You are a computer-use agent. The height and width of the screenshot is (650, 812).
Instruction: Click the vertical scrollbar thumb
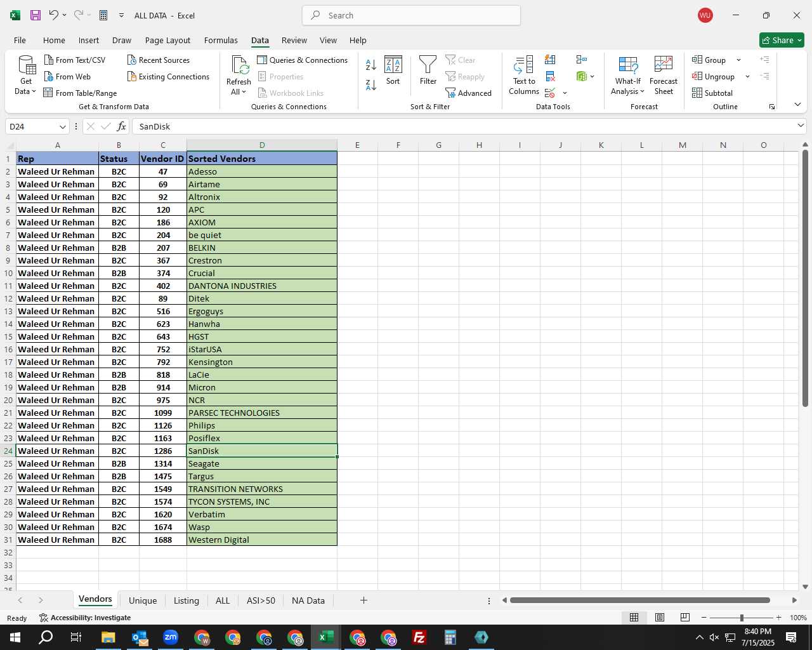tap(805, 278)
